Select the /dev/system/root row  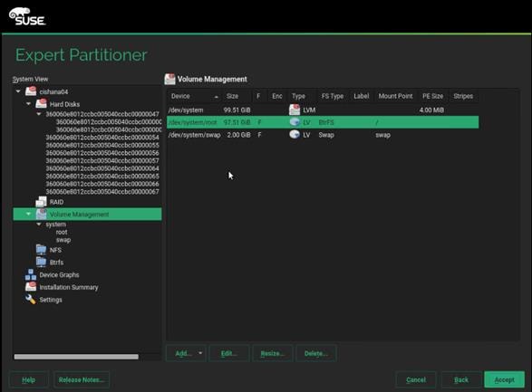(323, 122)
